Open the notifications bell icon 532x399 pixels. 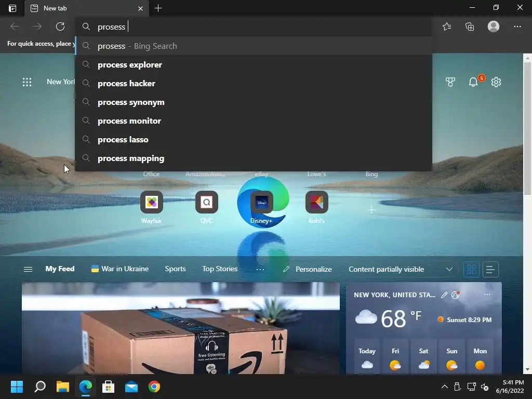[x=473, y=82]
